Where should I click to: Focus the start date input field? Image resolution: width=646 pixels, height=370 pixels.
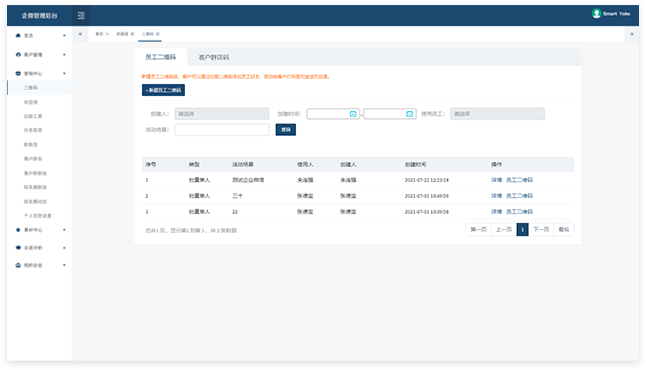[333, 114]
